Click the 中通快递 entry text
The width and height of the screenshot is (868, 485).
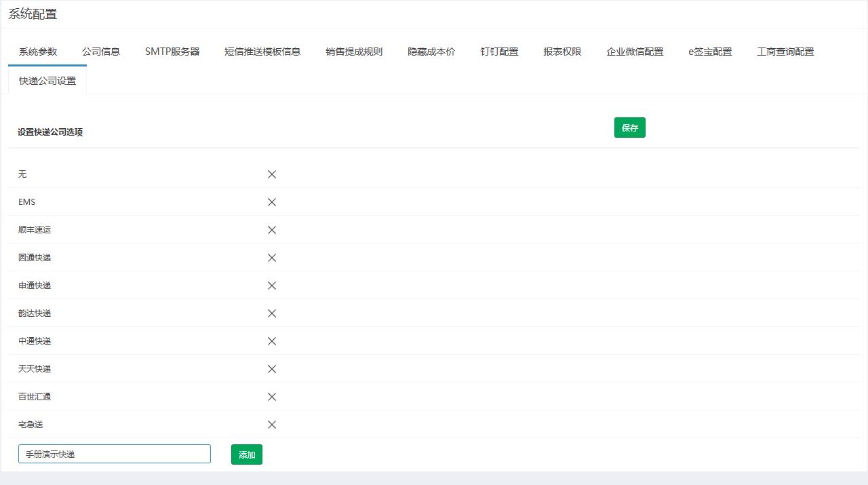tap(35, 341)
